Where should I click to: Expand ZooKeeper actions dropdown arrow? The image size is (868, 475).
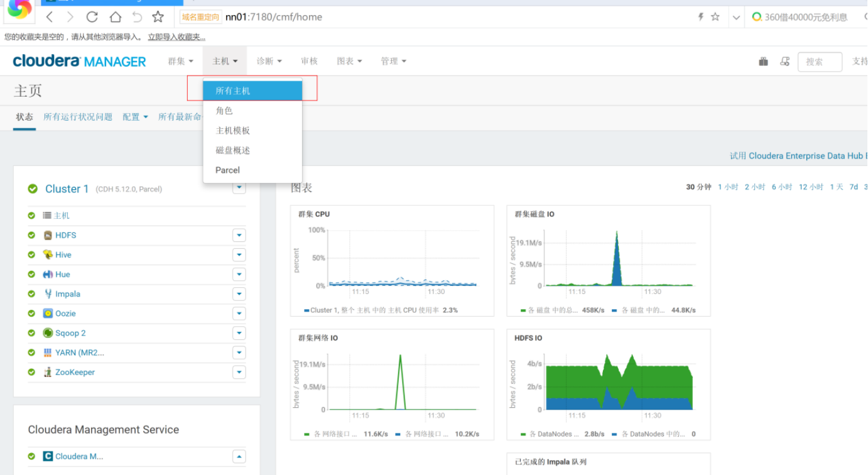[239, 372]
